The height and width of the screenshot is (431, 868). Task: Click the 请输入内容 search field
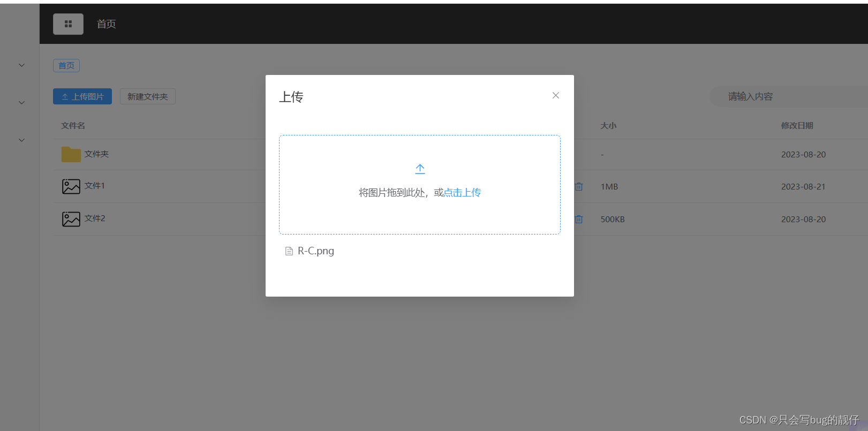tap(788, 96)
